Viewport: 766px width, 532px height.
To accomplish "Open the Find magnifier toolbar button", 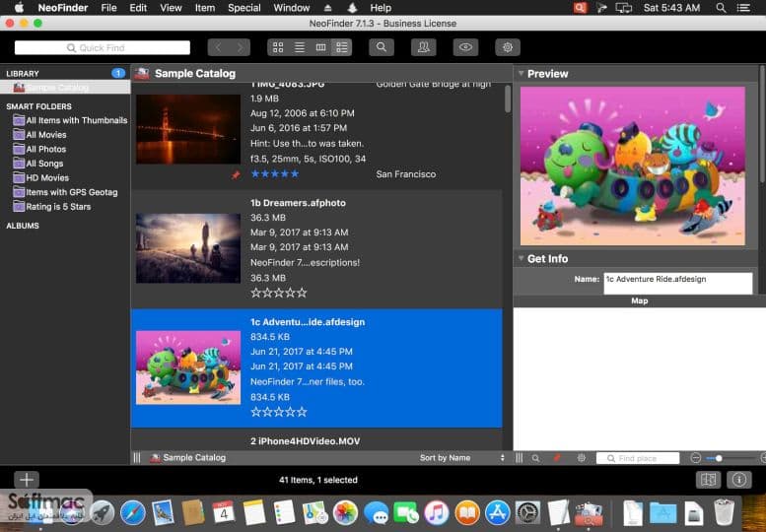I will click(382, 47).
